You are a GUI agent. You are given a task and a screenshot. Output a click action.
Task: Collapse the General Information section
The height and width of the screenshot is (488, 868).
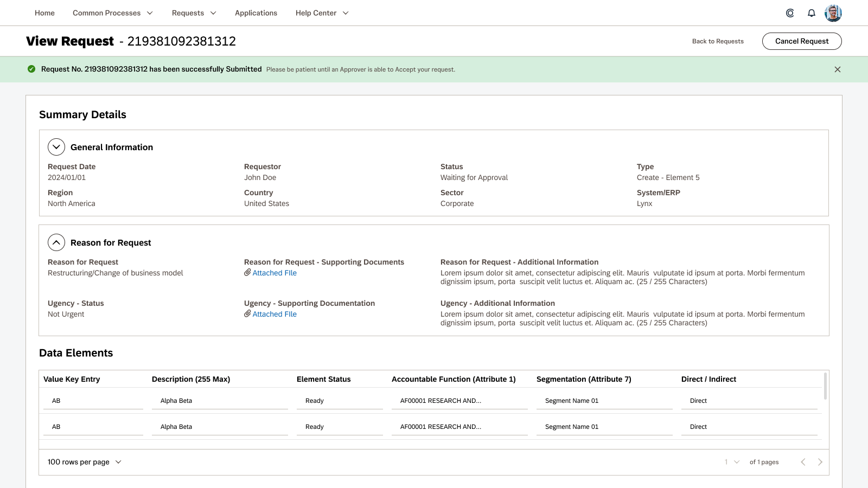pos(56,147)
